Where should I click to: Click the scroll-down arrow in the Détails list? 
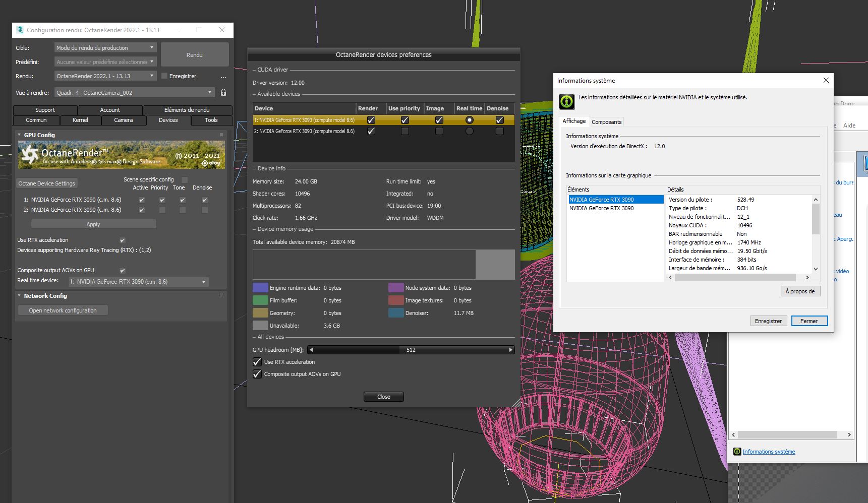click(x=816, y=269)
